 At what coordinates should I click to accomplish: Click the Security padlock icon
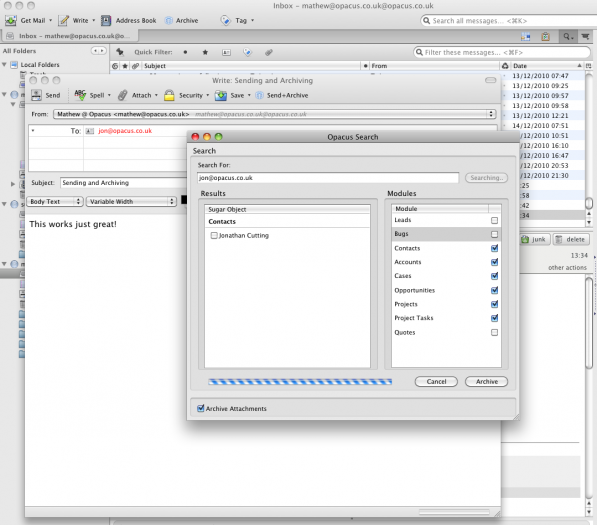click(x=169, y=95)
